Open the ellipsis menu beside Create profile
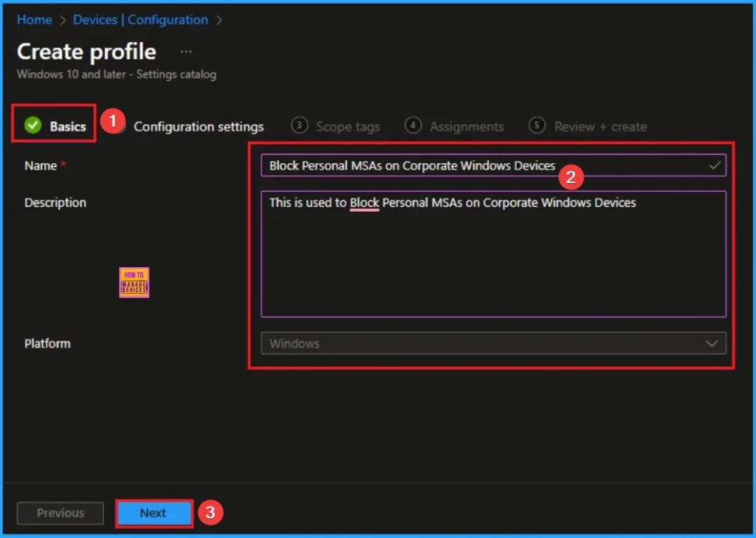 click(185, 51)
